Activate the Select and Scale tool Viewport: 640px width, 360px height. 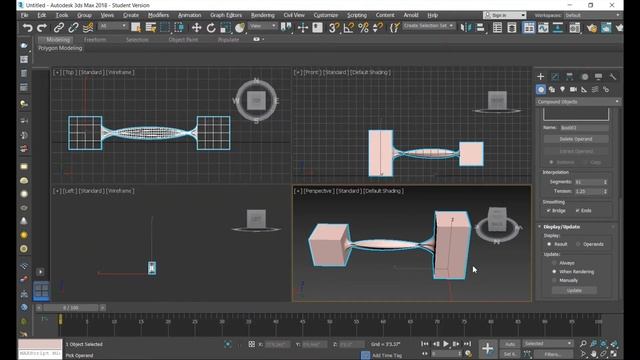tap(225, 27)
